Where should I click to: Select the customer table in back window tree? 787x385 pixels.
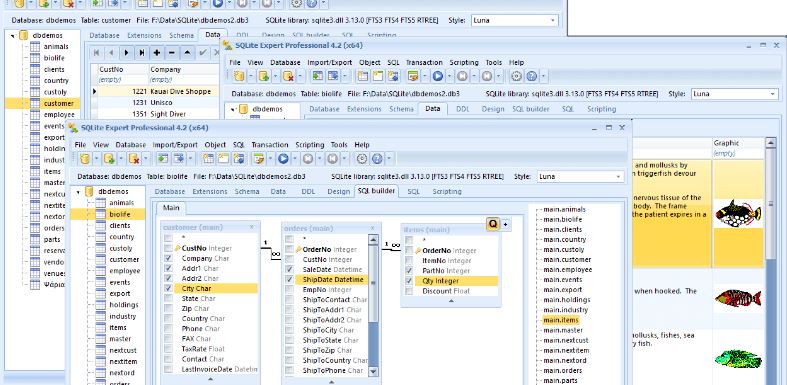(x=58, y=103)
